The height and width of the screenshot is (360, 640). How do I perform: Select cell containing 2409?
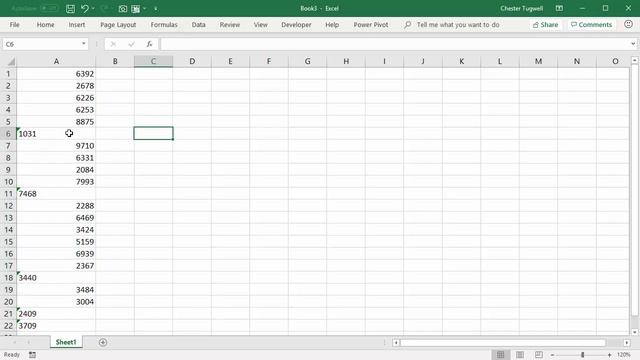point(56,313)
